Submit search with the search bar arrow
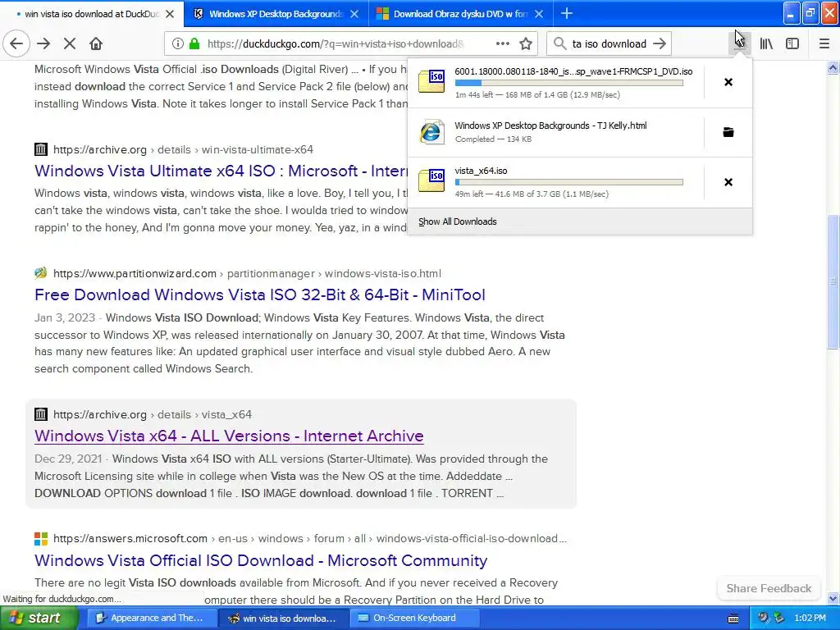 click(660, 43)
